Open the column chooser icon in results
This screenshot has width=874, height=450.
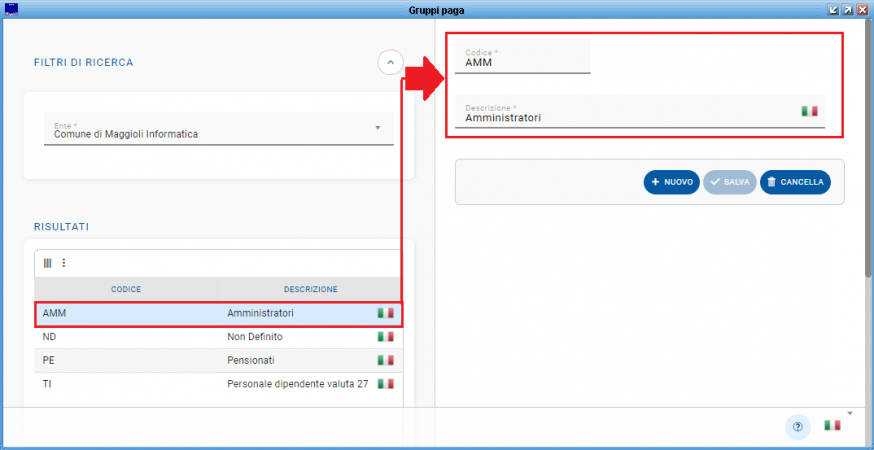point(47,263)
